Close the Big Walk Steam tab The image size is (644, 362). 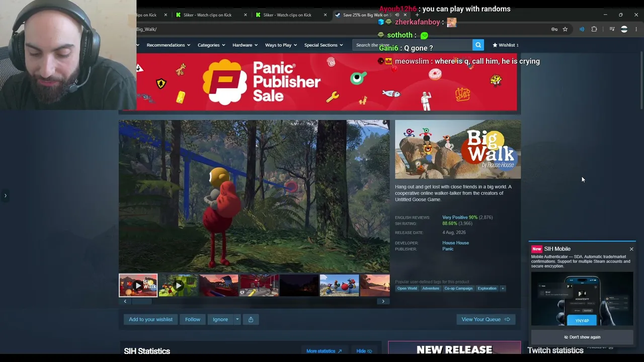click(x=405, y=15)
